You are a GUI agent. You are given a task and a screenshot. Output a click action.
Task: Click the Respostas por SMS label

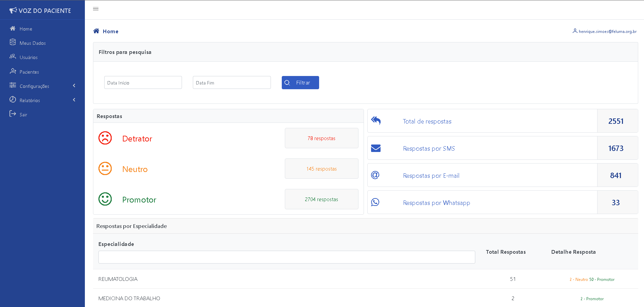[429, 149]
